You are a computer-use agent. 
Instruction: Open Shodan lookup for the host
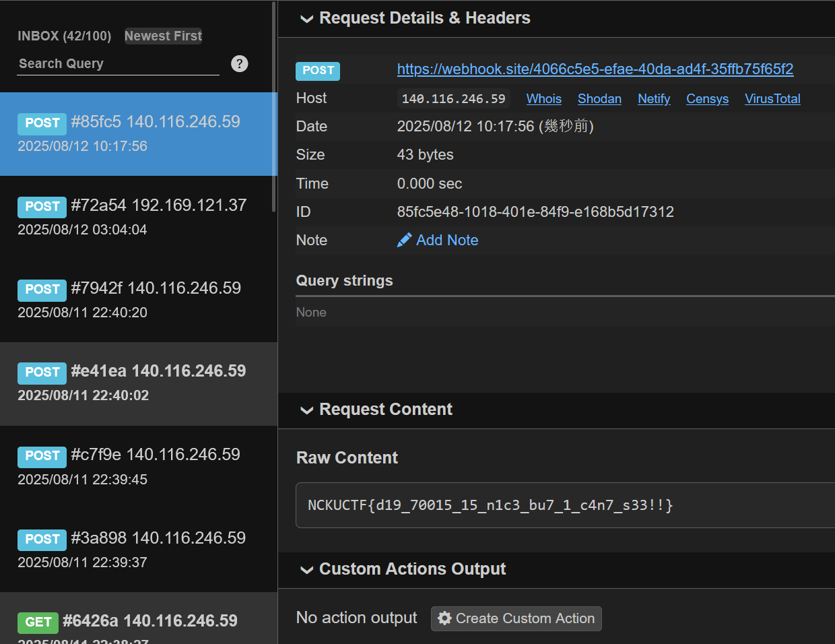(x=599, y=99)
